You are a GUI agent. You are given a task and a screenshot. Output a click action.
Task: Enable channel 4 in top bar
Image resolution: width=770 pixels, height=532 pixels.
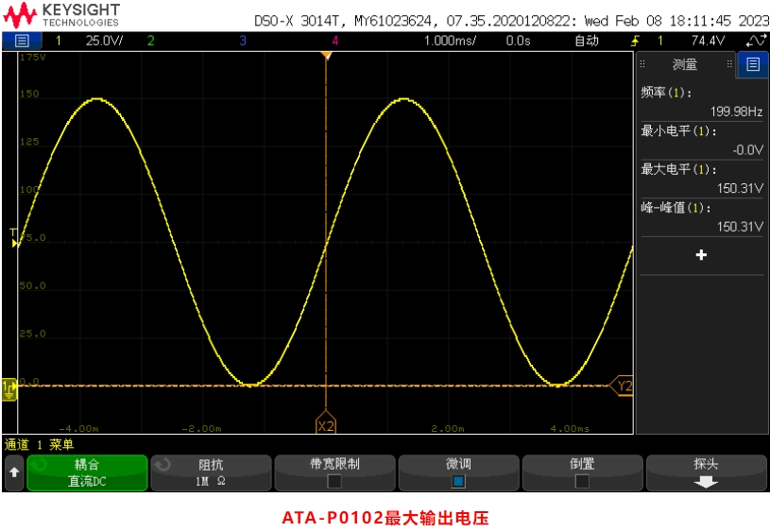coord(334,41)
